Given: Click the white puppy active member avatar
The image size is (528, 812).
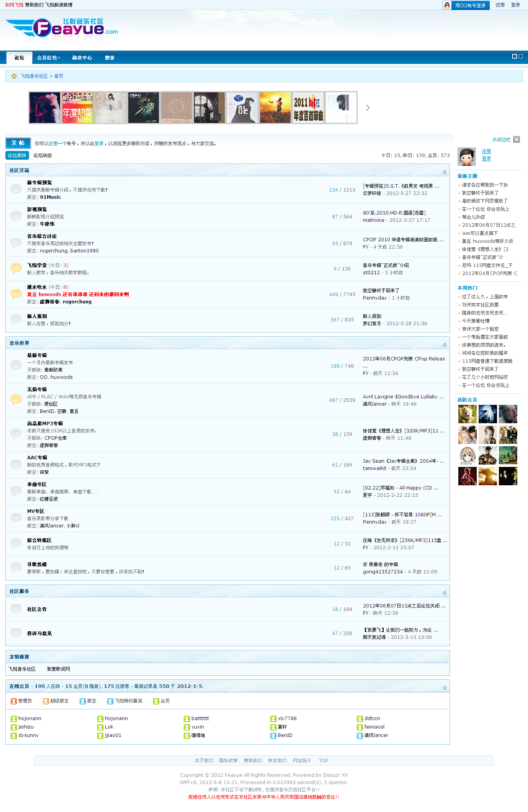Looking at the screenshot, I should pos(468,414).
